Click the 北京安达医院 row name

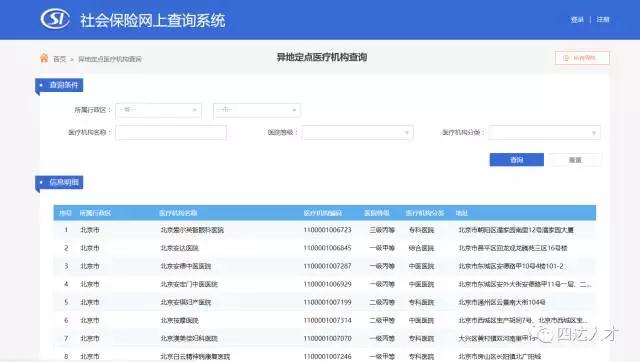tap(180, 248)
